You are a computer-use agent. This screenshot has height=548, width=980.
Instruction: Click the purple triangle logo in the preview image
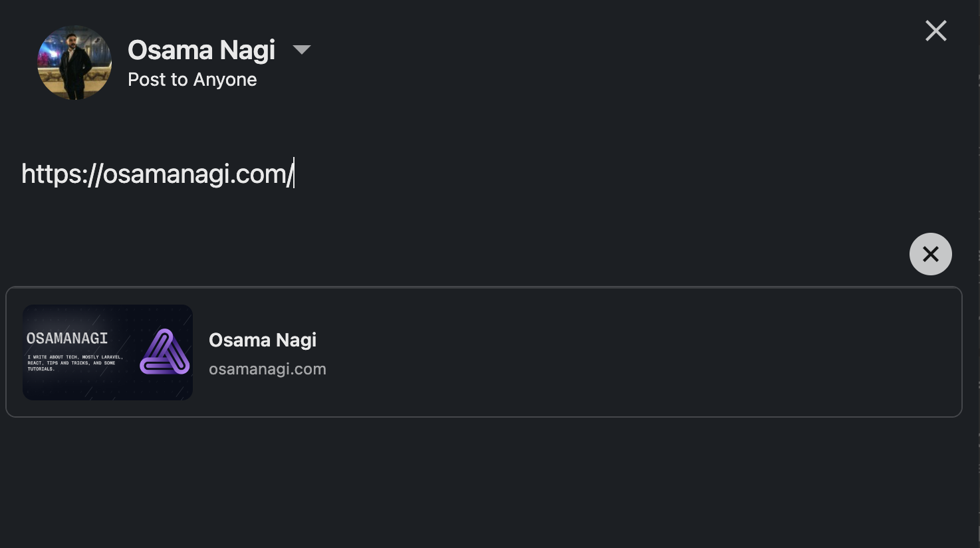point(165,352)
